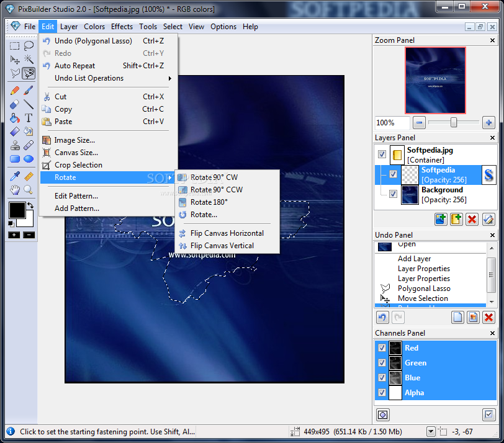Viewport: 504px width, 443px height.
Task: Add new layer in Layers Panel
Action: click(441, 220)
